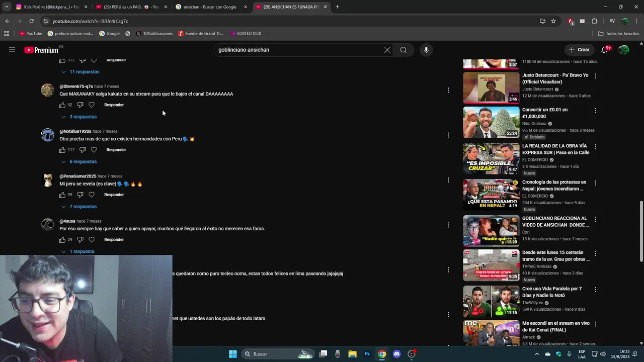The width and height of the screenshot is (644, 362).
Task: Dislike the comment by @Steven675-q7s
Action: tap(80, 105)
